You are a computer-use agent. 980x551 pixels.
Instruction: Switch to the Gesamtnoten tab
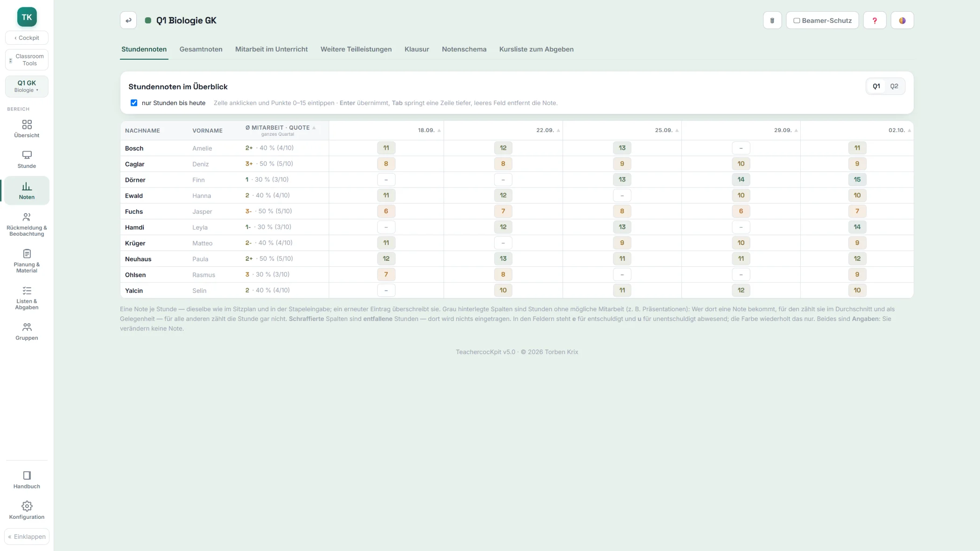[x=201, y=49]
